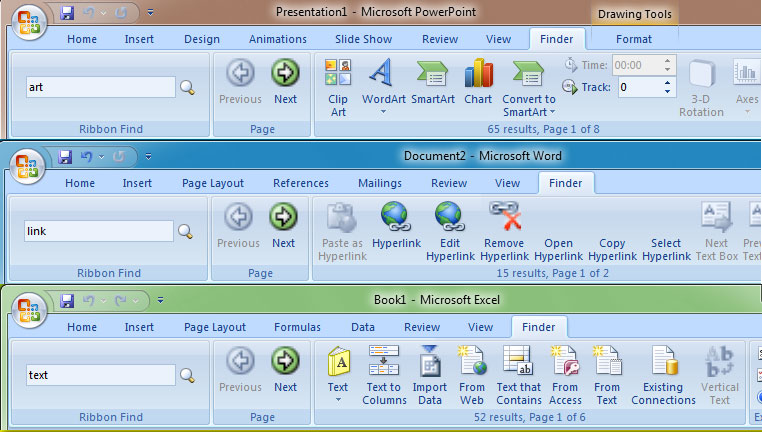
Task: Open the Data tab in Excel
Action: pyautogui.click(x=363, y=327)
